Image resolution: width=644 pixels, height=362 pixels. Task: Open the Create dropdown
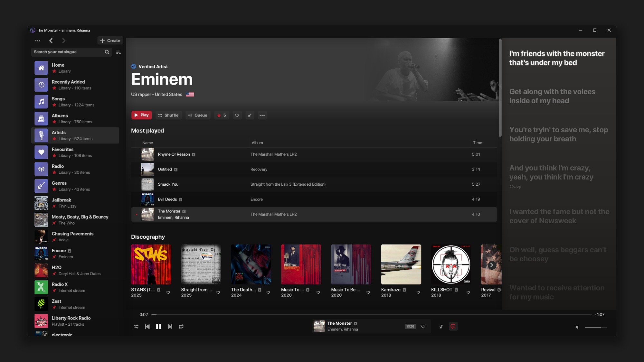pyautogui.click(x=110, y=41)
